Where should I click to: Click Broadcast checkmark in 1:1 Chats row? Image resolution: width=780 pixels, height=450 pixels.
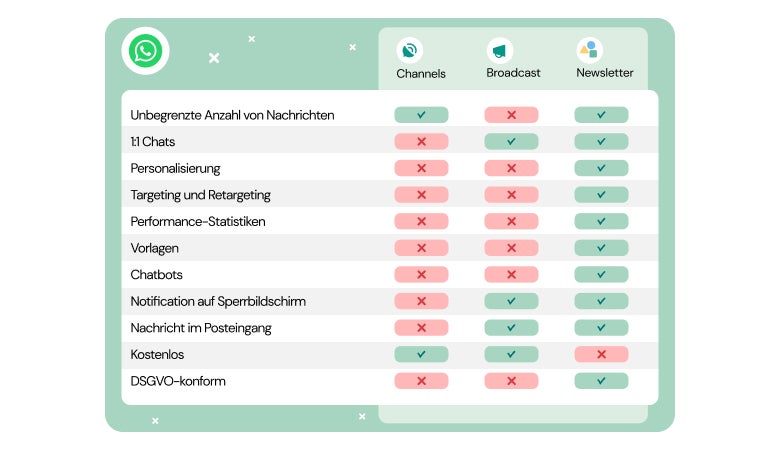[511, 142]
